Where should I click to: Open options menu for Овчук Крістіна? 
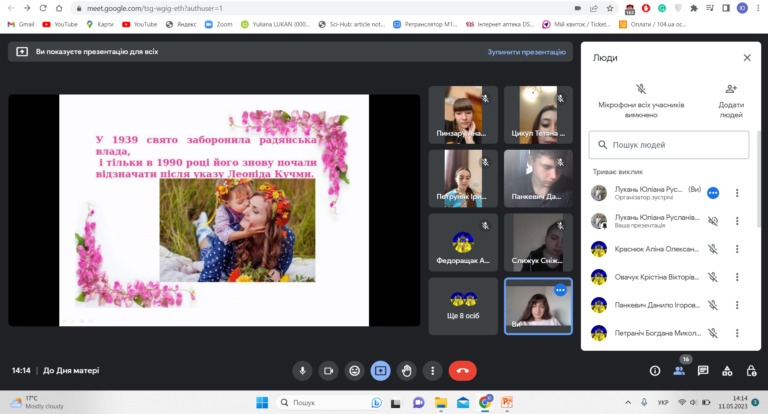point(737,277)
